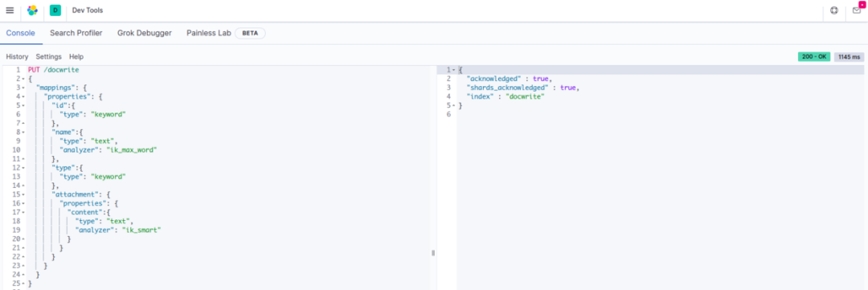Click "shards_acknowledged" : true in response
868x290 pixels.
click(522, 88)
